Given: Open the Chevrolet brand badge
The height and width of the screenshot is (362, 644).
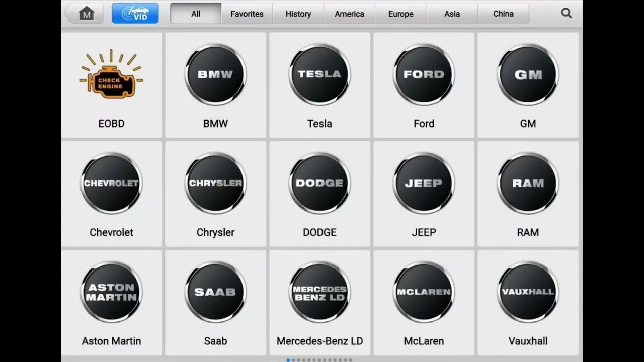Looking at the screenshot, I should coord(111,184).
